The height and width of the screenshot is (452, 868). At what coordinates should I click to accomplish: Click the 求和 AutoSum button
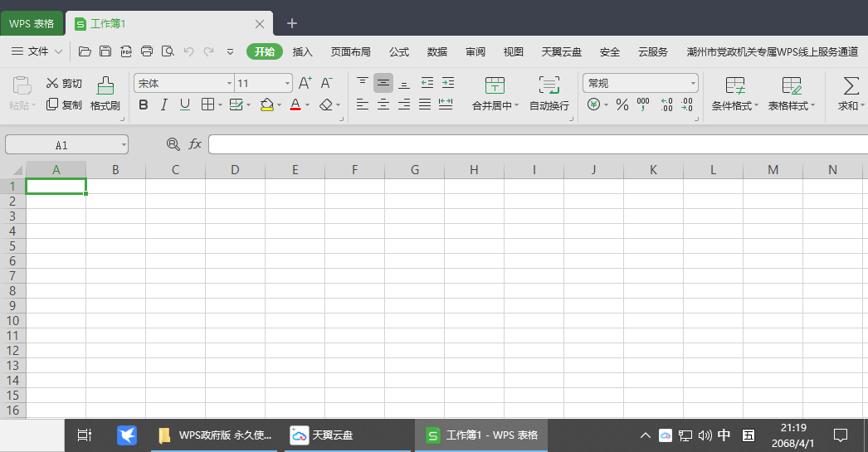pyautogui.click(x=851, y=94)
